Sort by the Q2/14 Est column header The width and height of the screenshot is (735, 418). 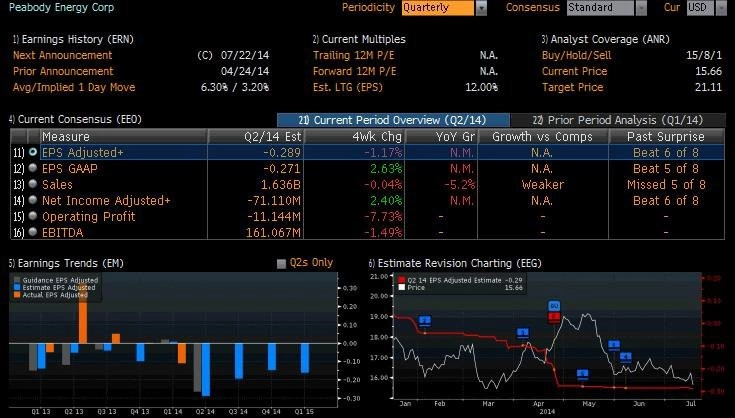click(x=256, y=136)
